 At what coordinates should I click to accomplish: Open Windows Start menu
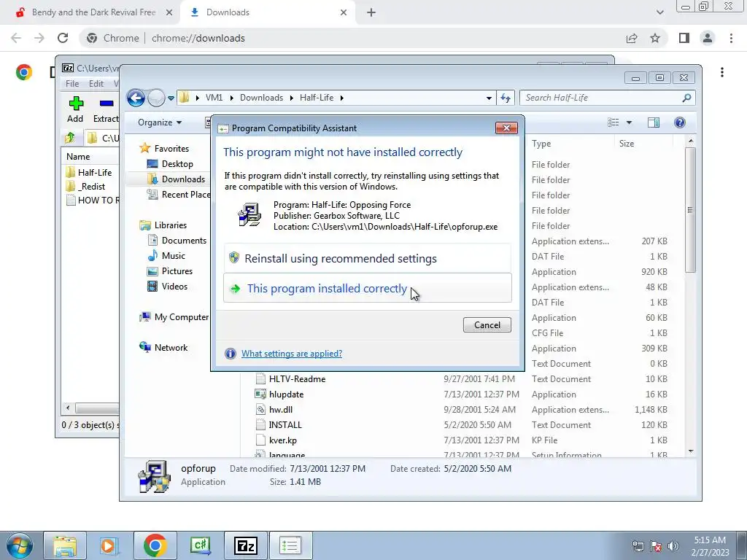point(19,545)
